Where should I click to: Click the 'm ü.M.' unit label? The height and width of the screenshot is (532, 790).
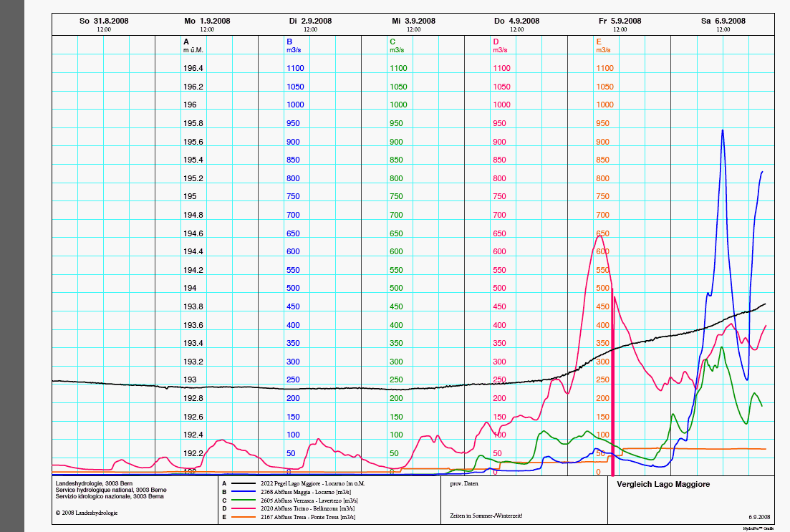pos(193,50)
